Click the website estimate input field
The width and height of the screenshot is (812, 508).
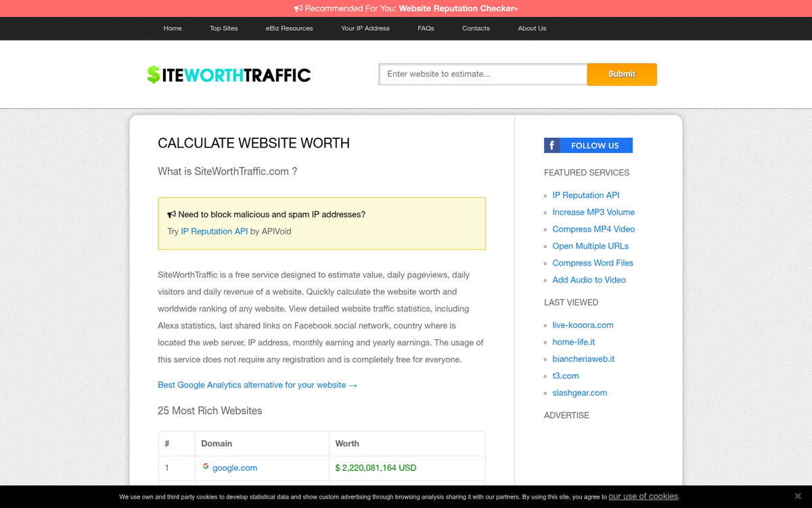[482, 74]
